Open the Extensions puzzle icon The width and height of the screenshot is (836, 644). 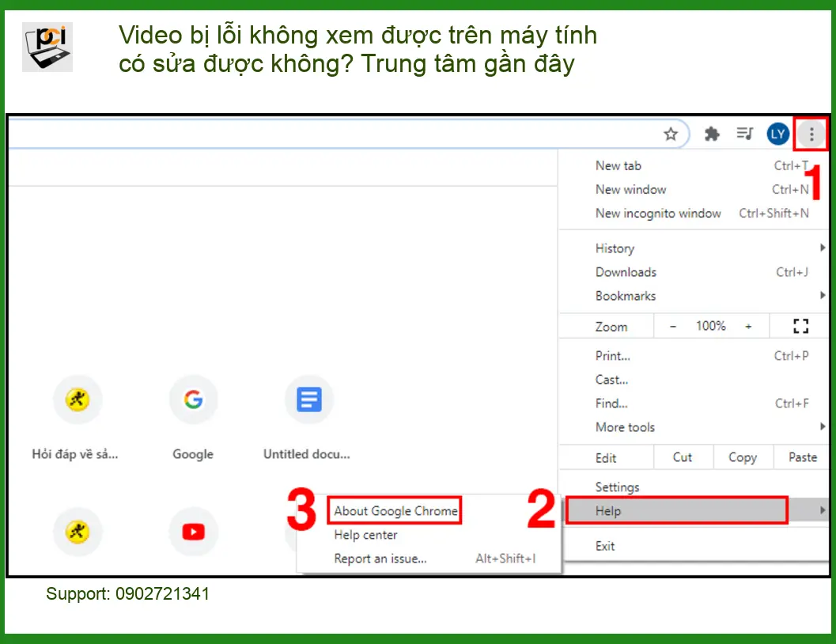[712, 134]
